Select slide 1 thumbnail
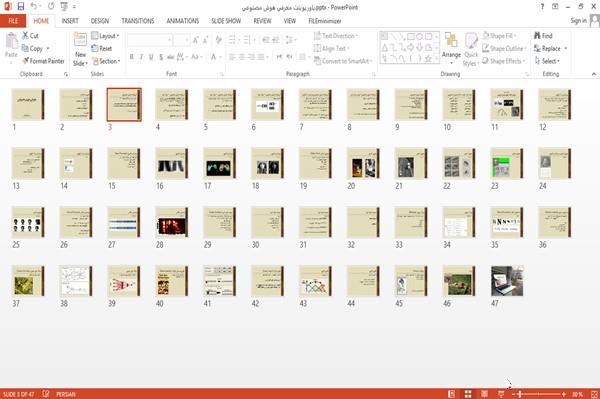Viewport: 600px width, 399px height. [x=28, y=104]
